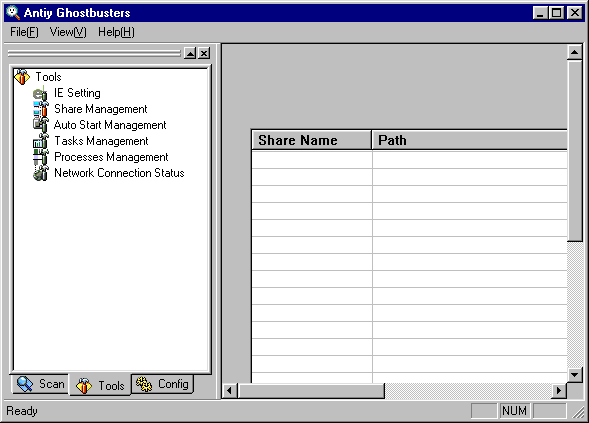This screenshot has width=589, height=423.
Task: Click the Share Name column header
Action: click(x=311, y=140)
